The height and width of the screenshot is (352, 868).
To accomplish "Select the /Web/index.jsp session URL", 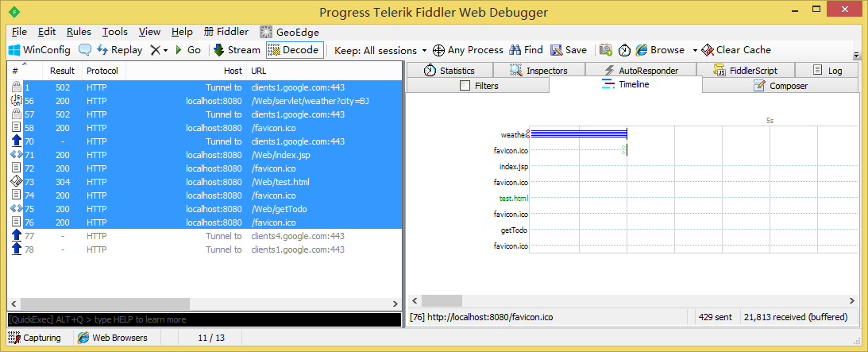I will click(280, 155).
